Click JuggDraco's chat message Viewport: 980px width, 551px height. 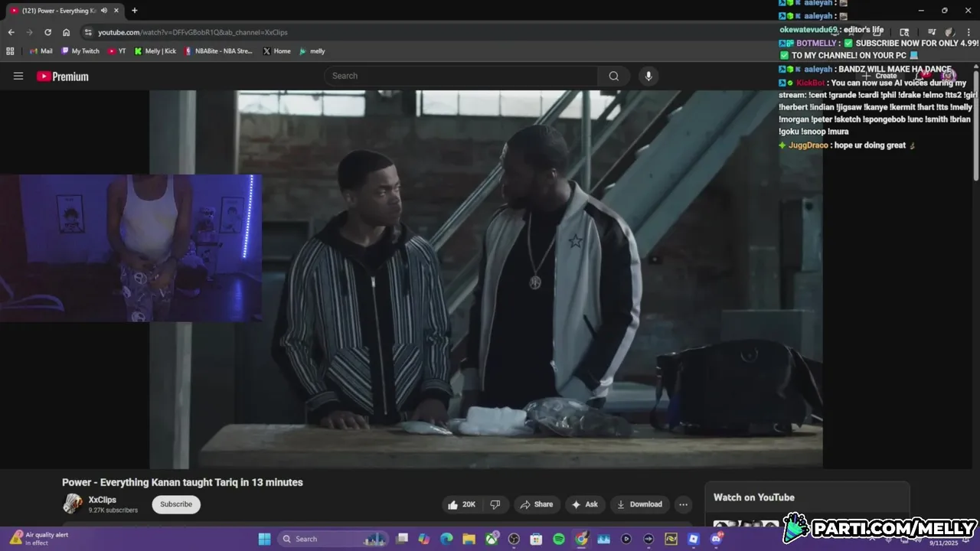pos(847,145)
